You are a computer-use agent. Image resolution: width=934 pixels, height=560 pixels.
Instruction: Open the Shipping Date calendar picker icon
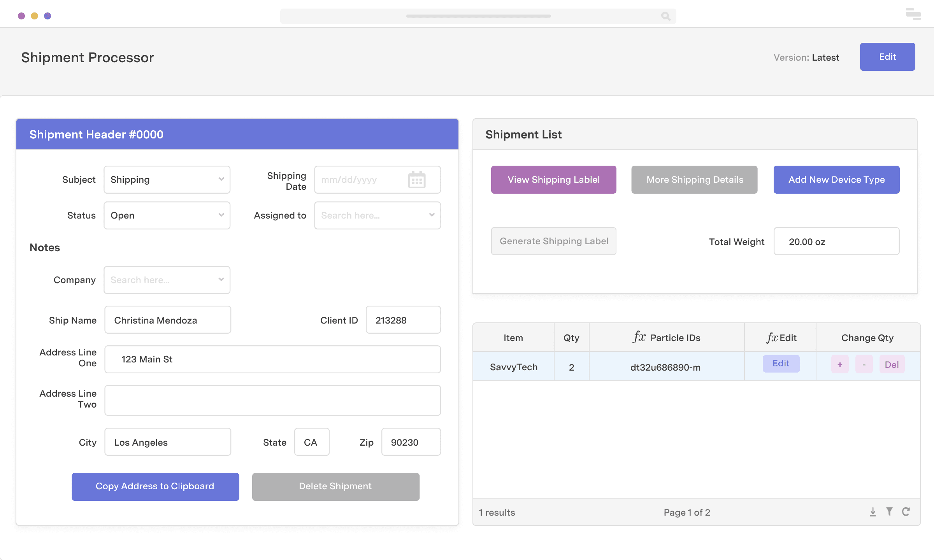(417, 180)
